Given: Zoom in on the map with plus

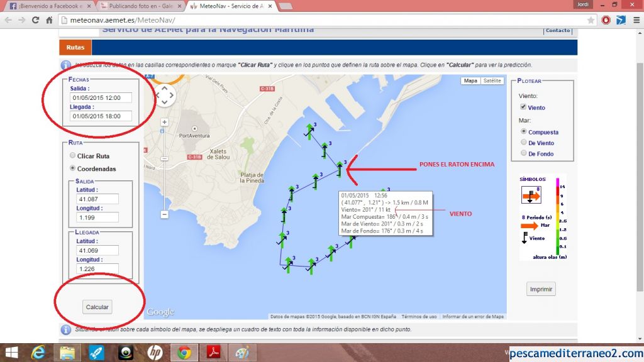Looking at the screenshot, I should coord(164,122).
